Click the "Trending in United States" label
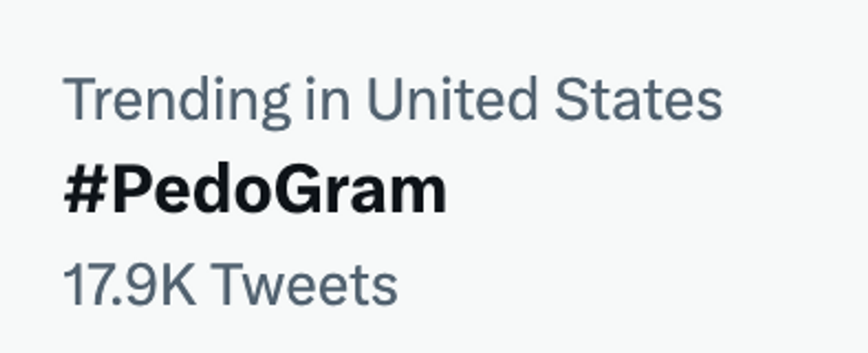Image resolution: width=868 pixels, height=353 pixels. click(392, 103)
